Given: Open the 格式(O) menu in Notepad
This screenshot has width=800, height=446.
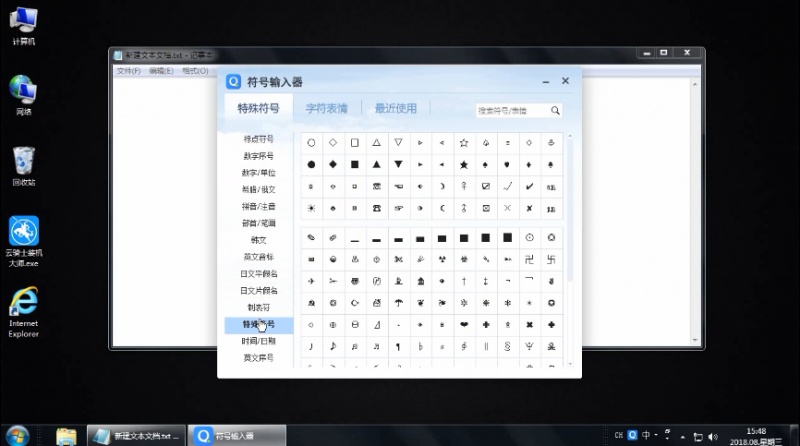Looking at the screenshot, I should pyautogui.click(x=195, y=71).
